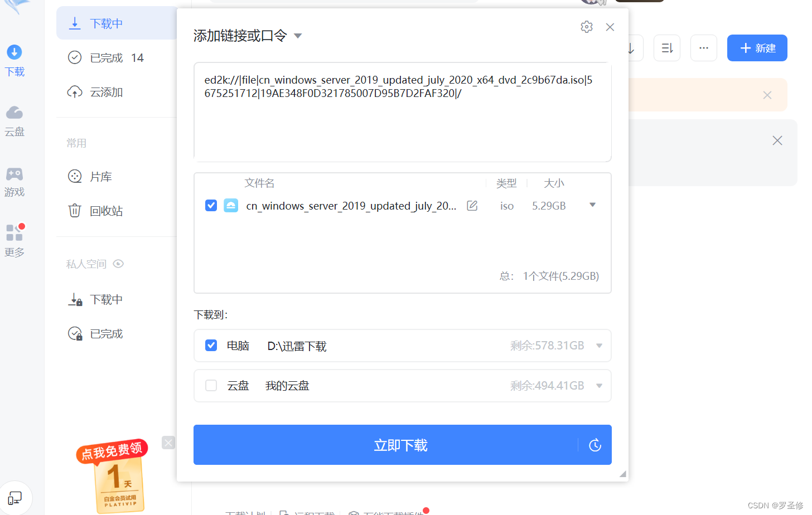The height and width of the screenshot is (515, 812).
Task: Close the add link dialog
Action: coord(610,27)
